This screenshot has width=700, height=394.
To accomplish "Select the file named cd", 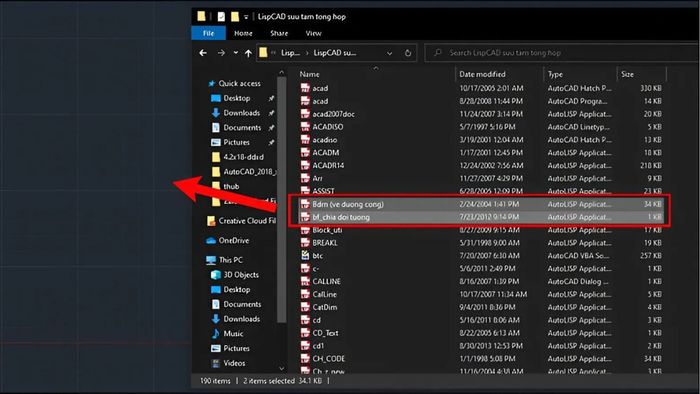I will click(x=317, y=320).
